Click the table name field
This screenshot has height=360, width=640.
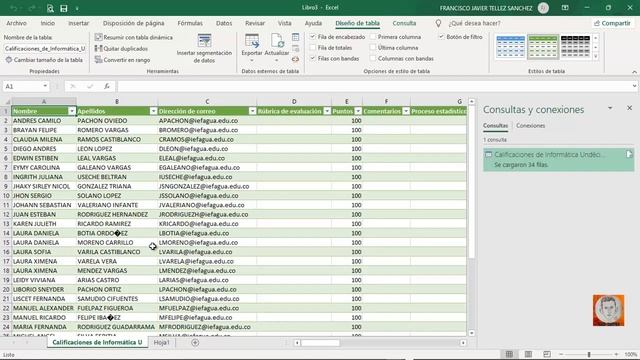(45, 49)
